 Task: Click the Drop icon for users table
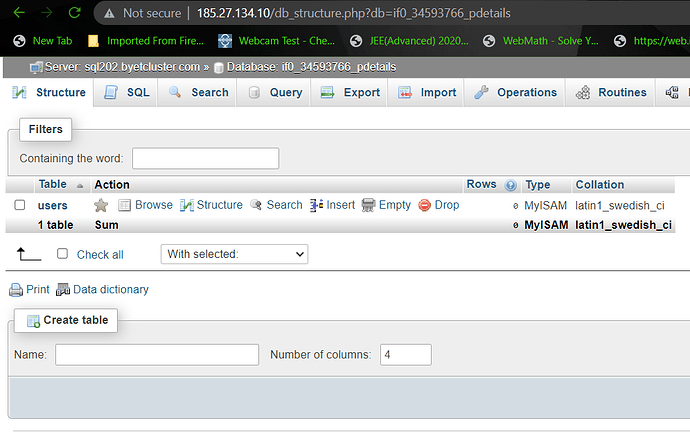click(424, 205)
